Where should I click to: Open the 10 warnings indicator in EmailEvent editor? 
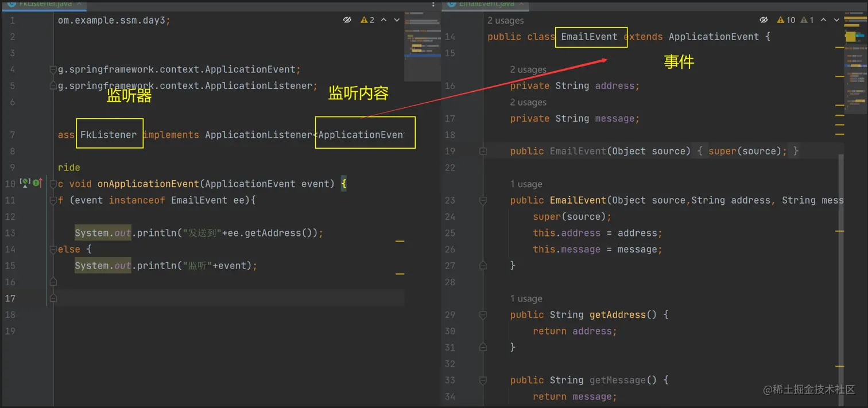786,20
